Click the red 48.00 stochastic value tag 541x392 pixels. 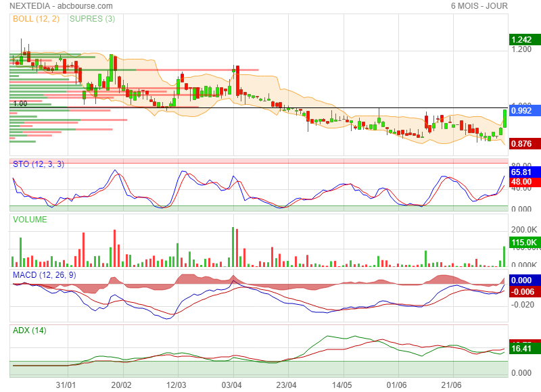521,182
